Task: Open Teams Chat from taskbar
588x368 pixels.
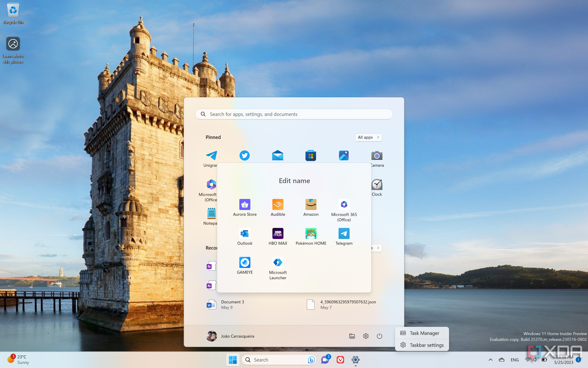Action: pos(325,359)
